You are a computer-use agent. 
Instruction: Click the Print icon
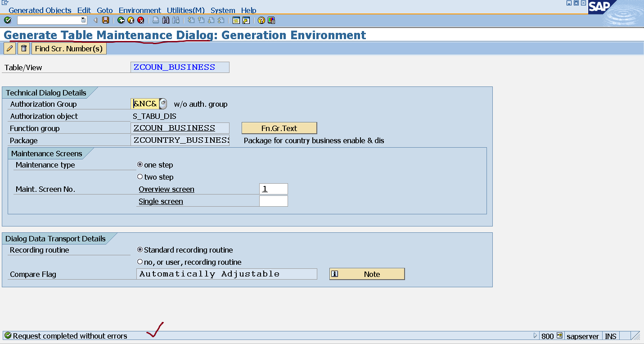[155, 20]
